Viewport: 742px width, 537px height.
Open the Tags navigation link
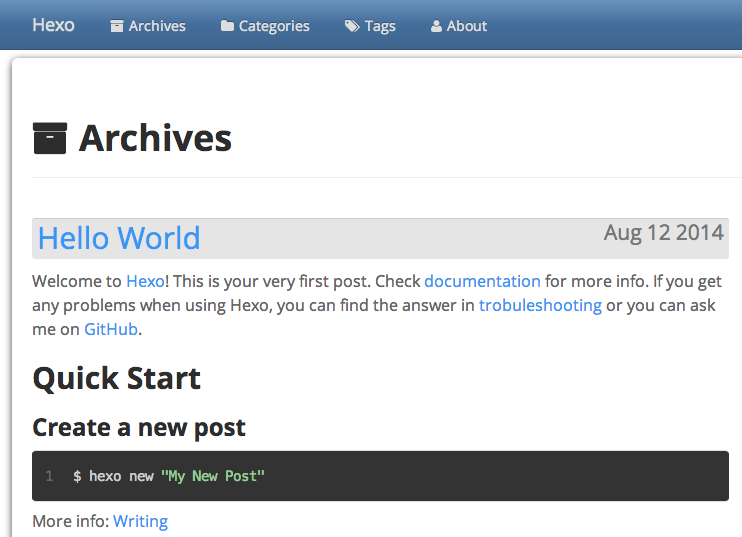point(380,26)
